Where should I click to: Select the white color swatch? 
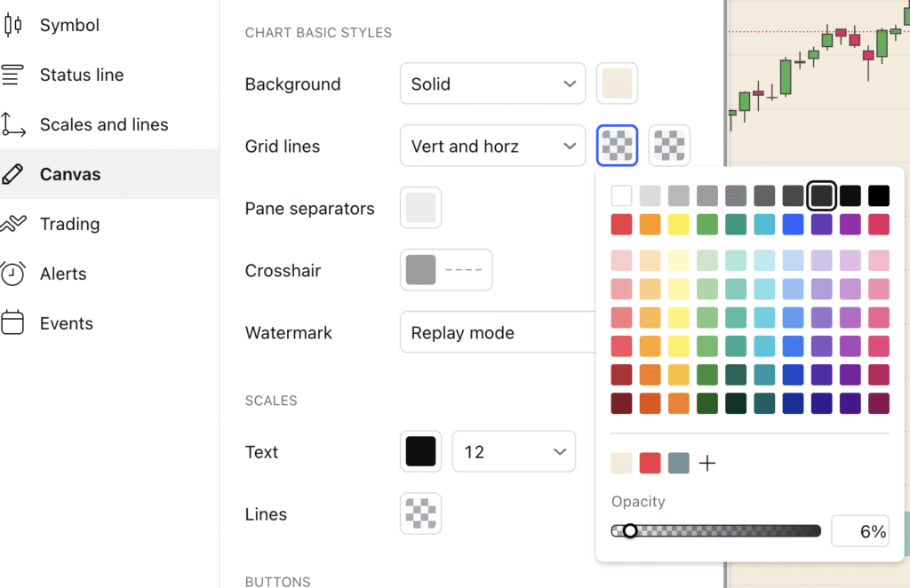click(622, 195)
